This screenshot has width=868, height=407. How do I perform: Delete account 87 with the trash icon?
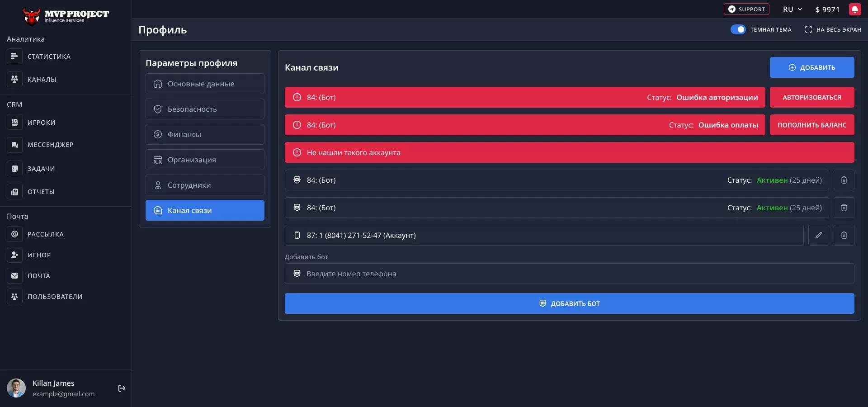(844, 235)
